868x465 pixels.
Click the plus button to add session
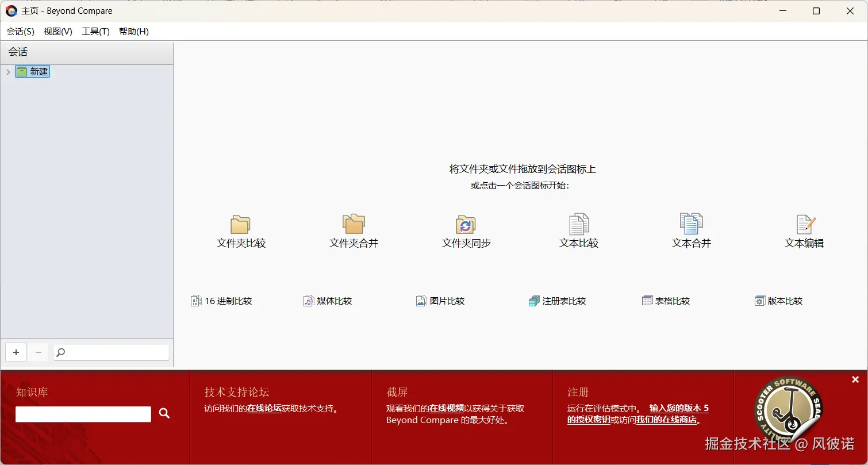tap(16, 352)
